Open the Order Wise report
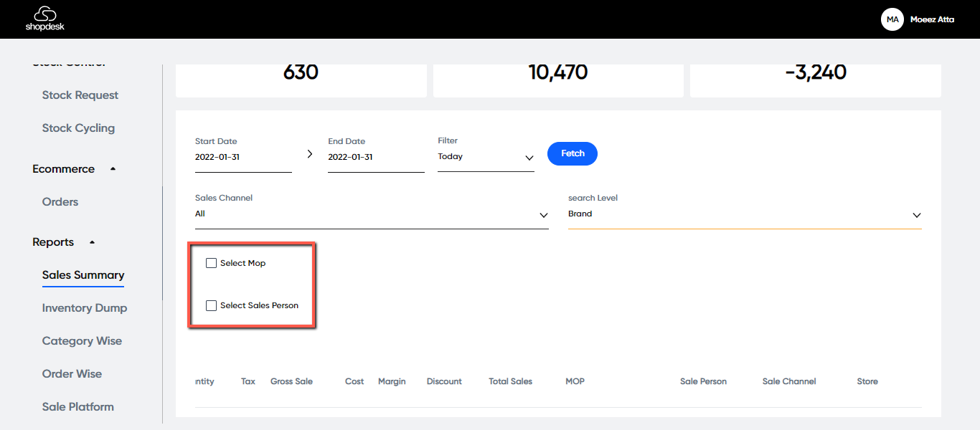 72,374
